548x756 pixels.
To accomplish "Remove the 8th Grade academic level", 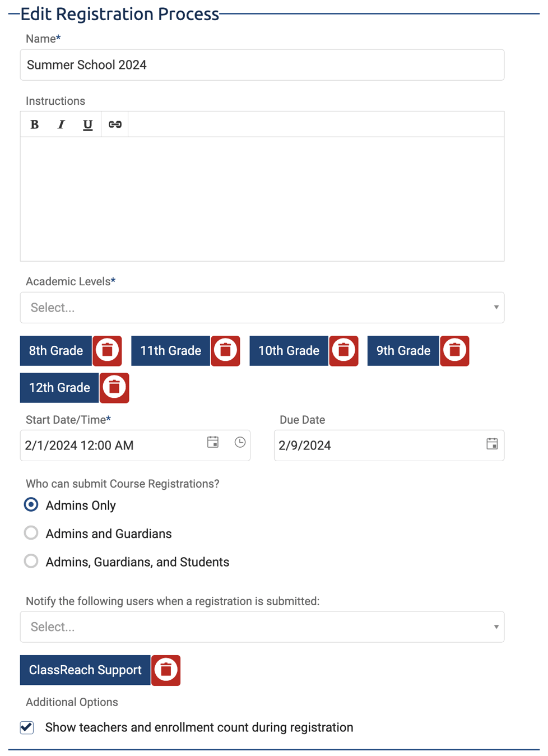I will pos(107,351).
